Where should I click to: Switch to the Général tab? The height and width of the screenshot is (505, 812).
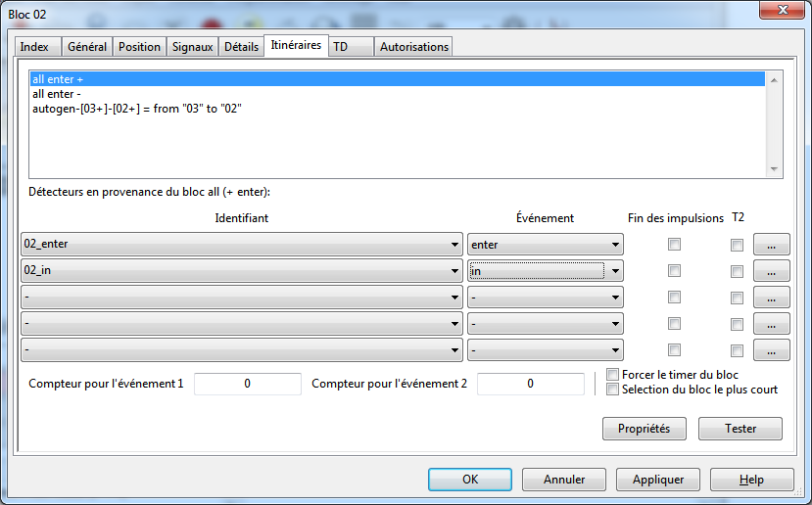tap(87, 47)
